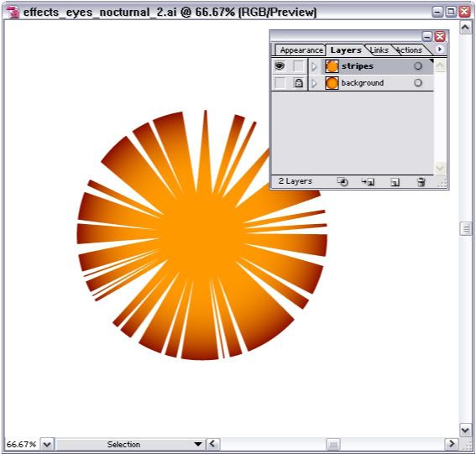Click the Illustrator document icon in title bar
This screenshot has width=476, height=454.
(x=13, y=12)
